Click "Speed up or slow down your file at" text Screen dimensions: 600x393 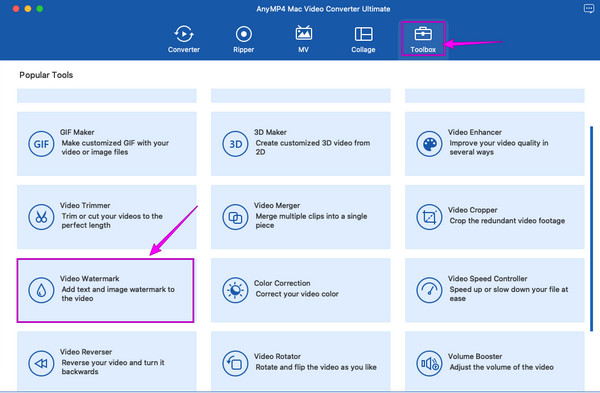[x=509, y=289]
